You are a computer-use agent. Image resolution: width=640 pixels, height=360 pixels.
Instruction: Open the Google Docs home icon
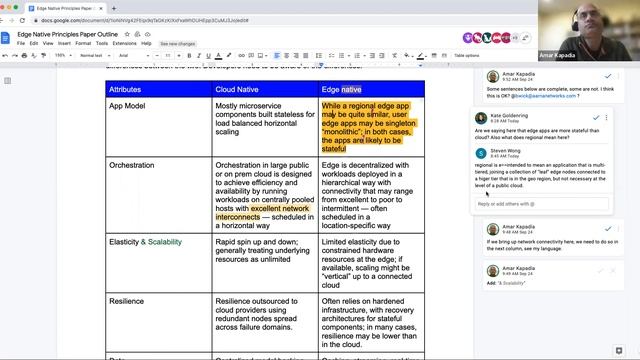point(5,38)
